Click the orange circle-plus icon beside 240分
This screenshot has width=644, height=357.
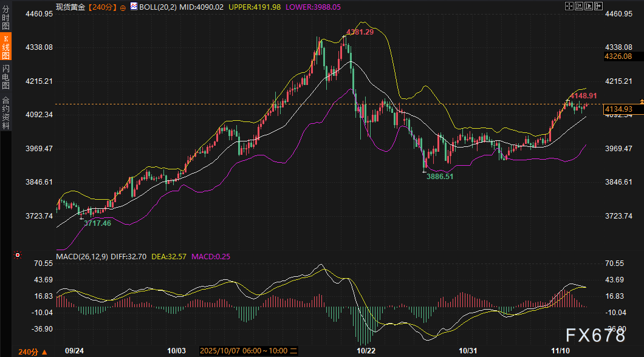123,7
